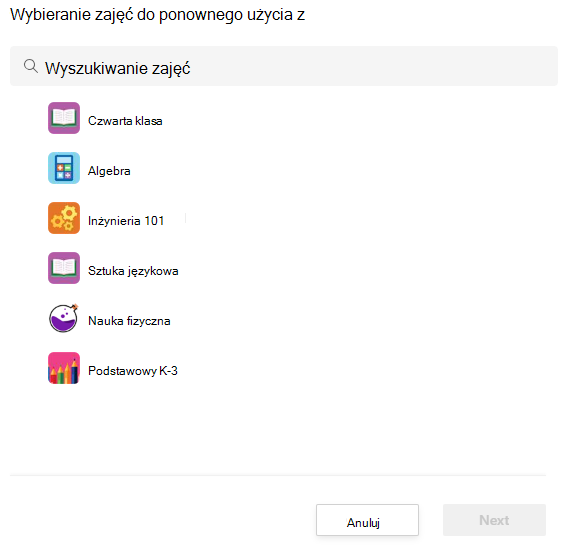Pick the Sztuka językowa class label

pyautogui.click(x=133, y=271)
